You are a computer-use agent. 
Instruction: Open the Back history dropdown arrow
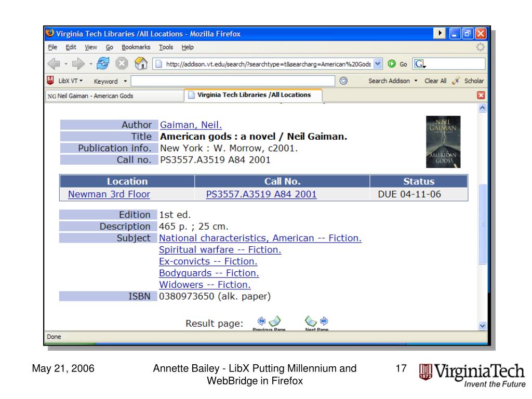[66, 64]
